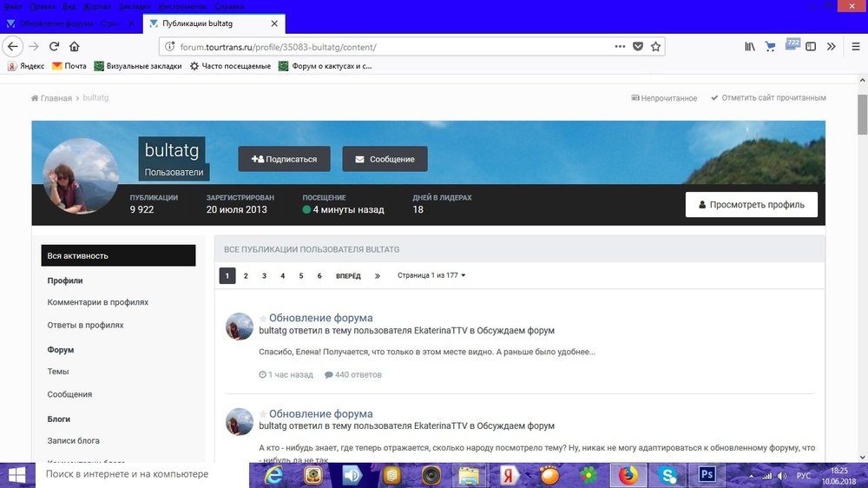Image resolution: width=868 pixels, height=488 pixels.
Task: Open the second Обновление форума post title
Action: 320,414
